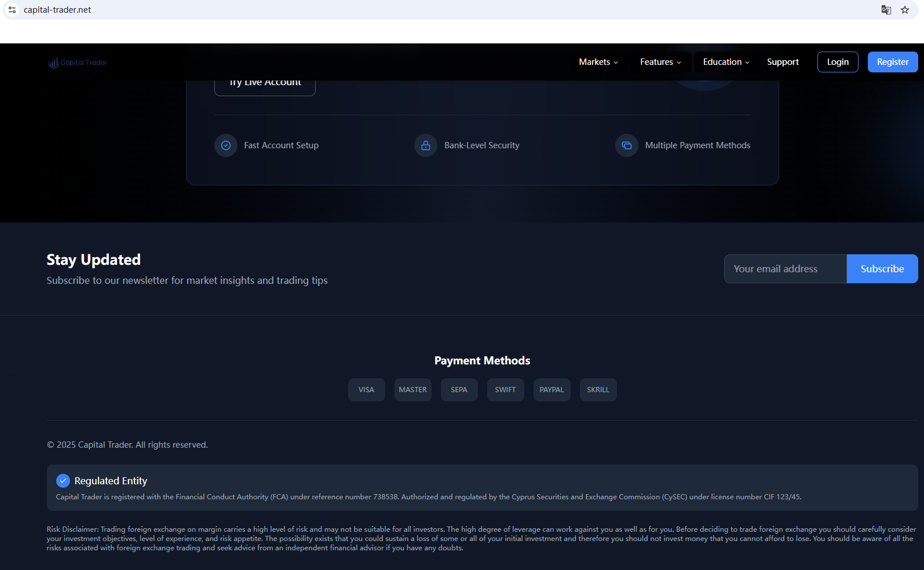Screen dimensions: 924x570
Task: Click the Fast Account Setup checkmark icon
Action: click(226, 145)
